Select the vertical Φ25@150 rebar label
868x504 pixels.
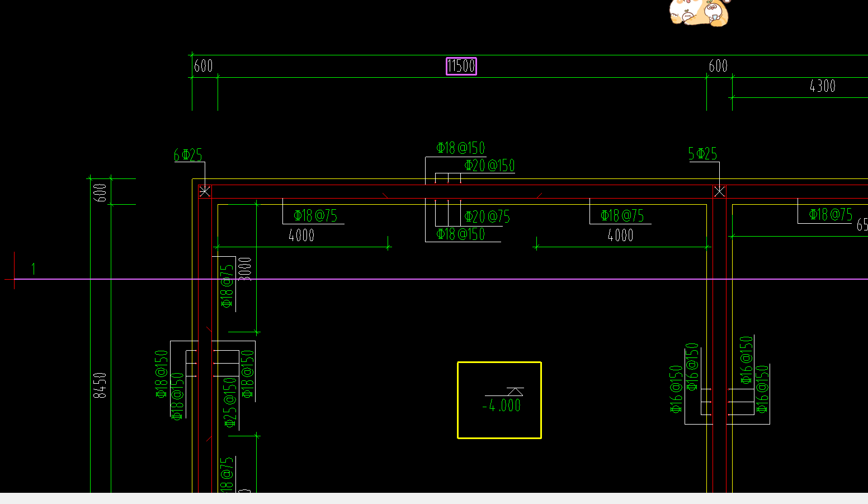[x=230, y=402]
